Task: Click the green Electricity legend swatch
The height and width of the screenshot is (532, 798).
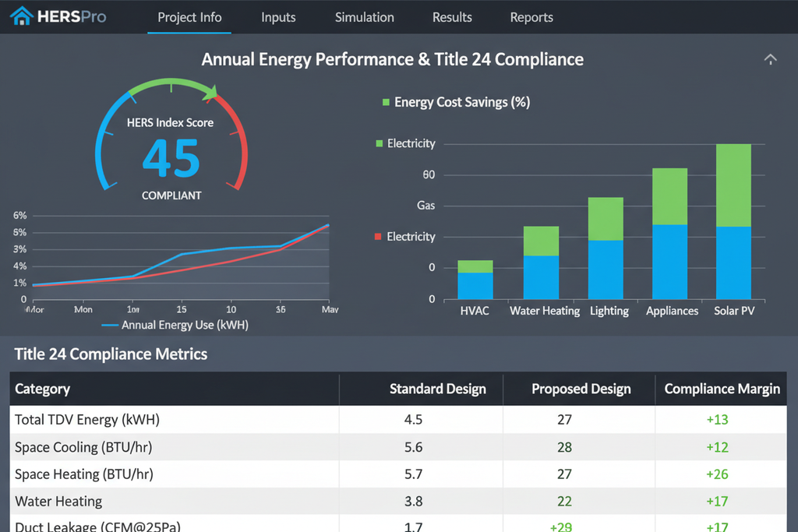Action: pyautogui.click(x=379, y=143)
